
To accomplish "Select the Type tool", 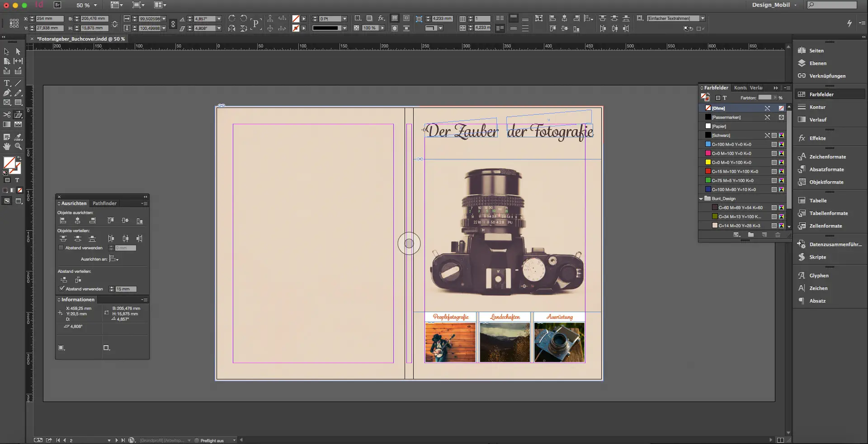I will click(7, 83).
